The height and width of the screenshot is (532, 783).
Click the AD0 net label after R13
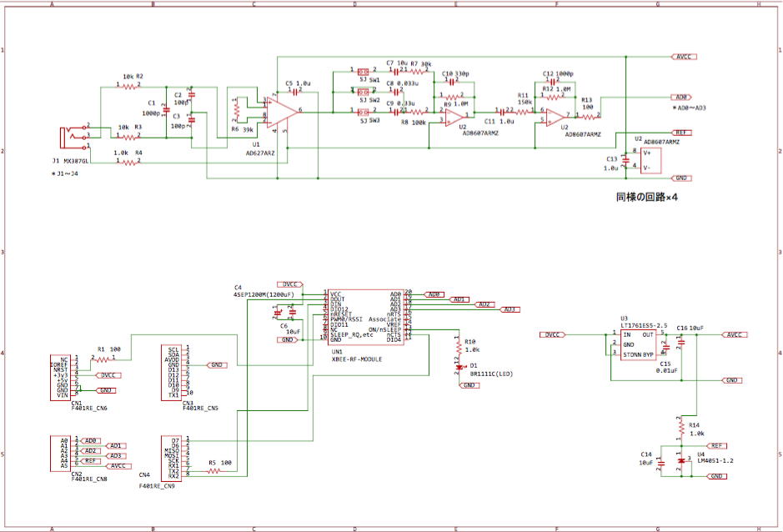coord(681,98)
